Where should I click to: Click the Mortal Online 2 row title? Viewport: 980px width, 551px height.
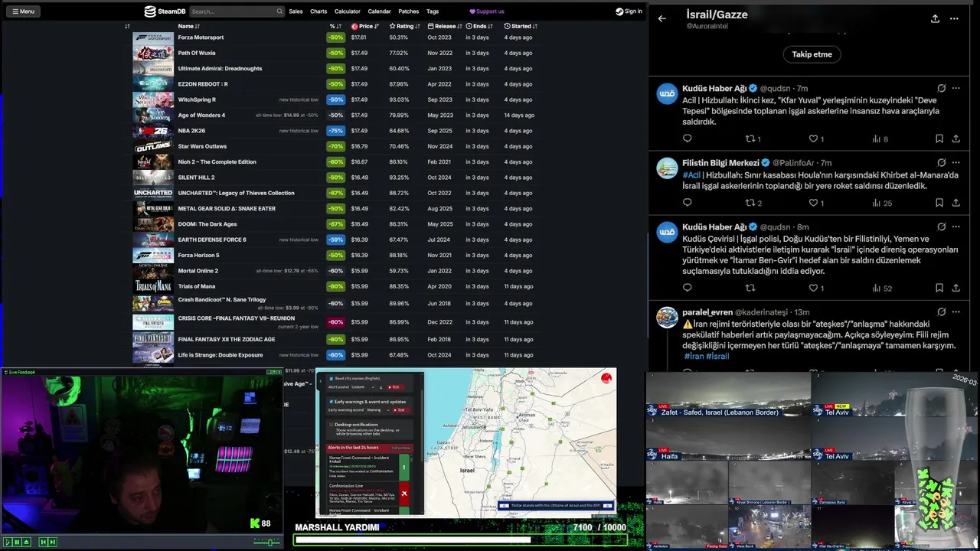point(198,271)
